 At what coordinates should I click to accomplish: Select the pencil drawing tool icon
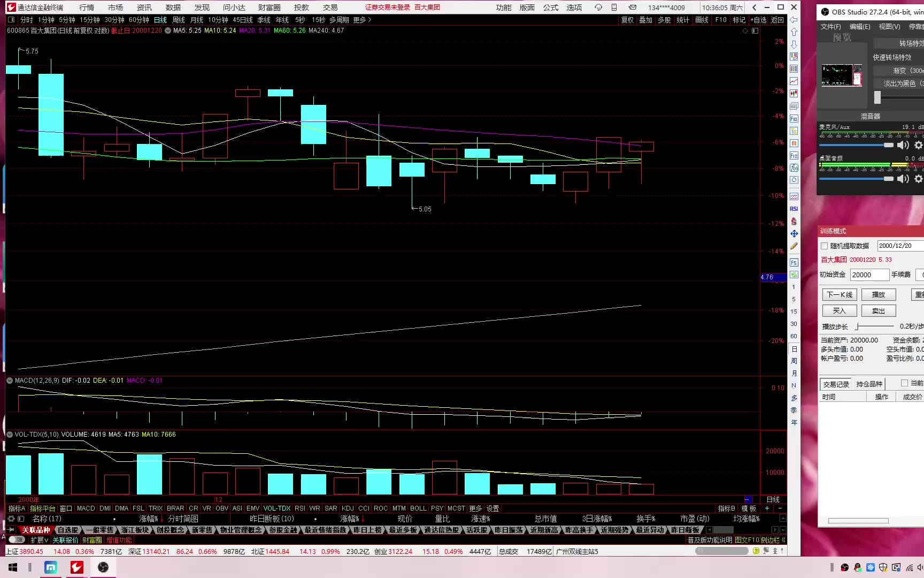[x=794, y=246]
